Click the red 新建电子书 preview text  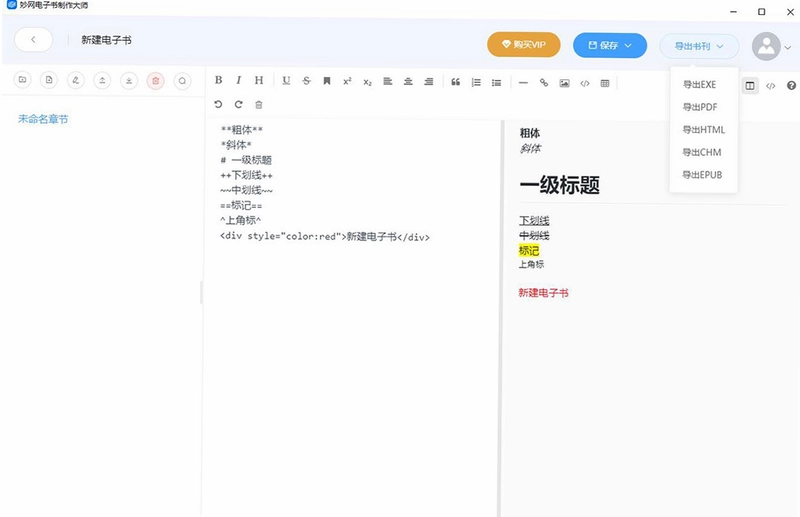click(x=543, y=292)
